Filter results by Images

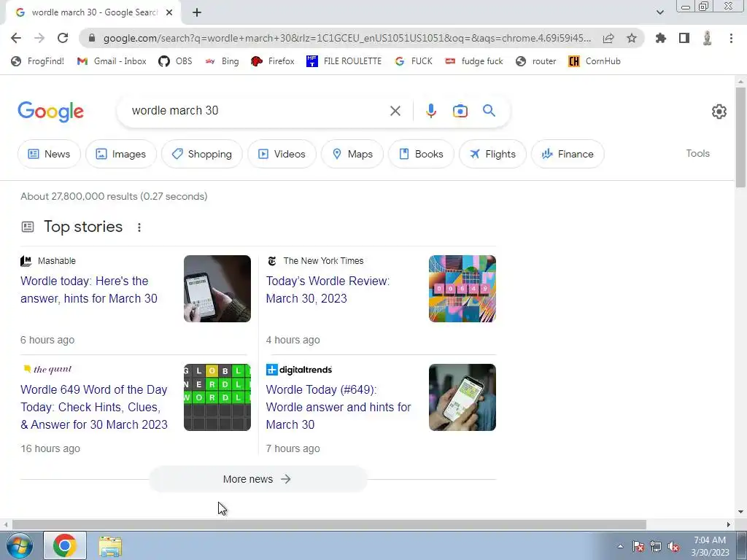121,154
